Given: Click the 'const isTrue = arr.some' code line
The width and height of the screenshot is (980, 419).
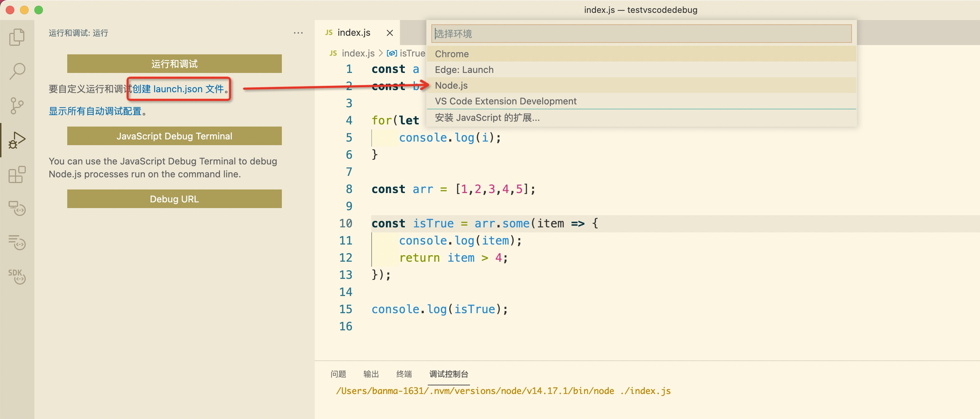Looking at the screenshot, I should (485, 223).
